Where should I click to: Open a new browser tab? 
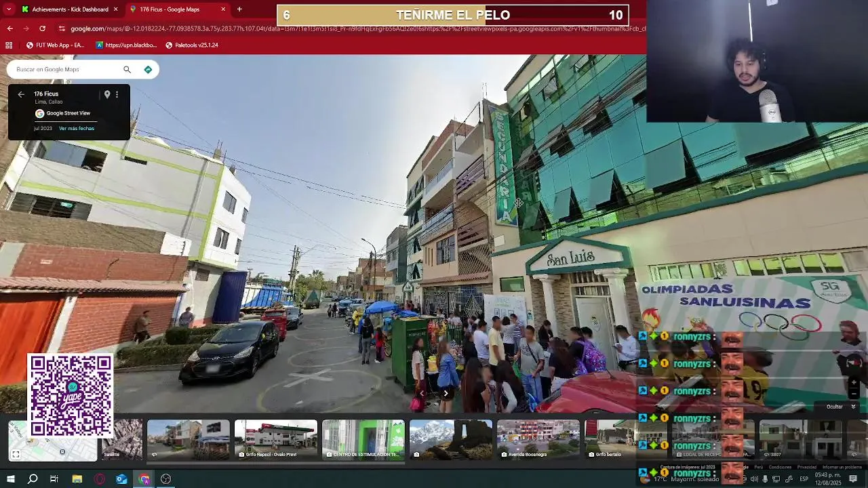pyautogui.click(x=239, y=9)
